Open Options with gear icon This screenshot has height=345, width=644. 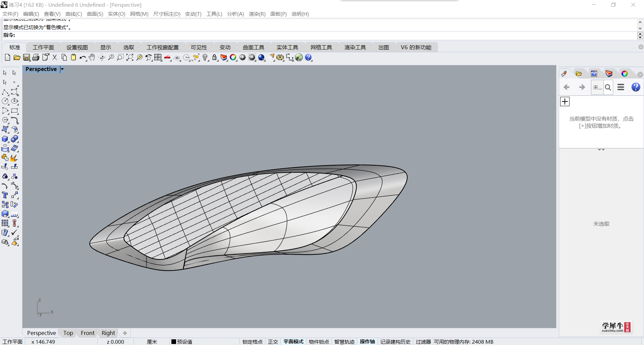[280, 58]
